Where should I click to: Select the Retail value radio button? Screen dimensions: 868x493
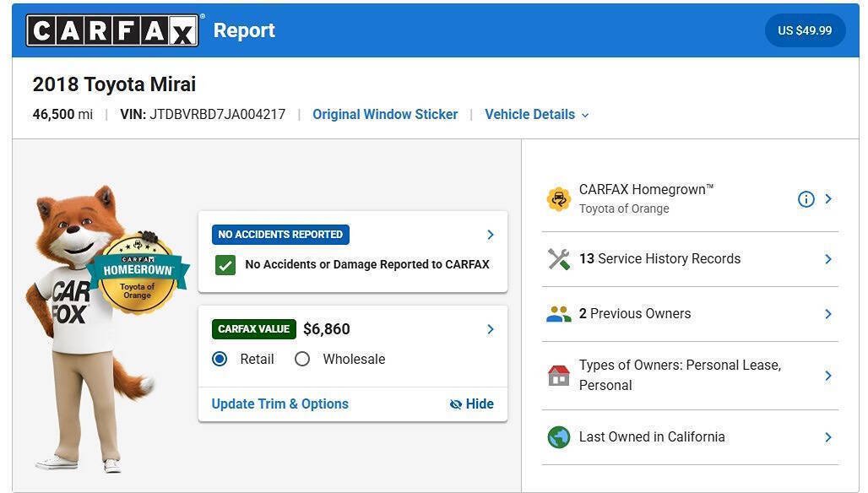(x=220, y=359)
